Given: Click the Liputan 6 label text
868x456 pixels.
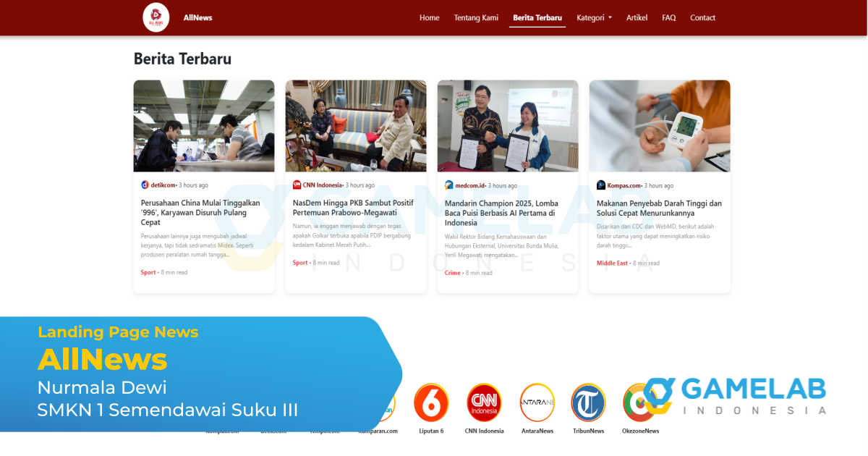Looking at the screenshot, I should (431, 431).
